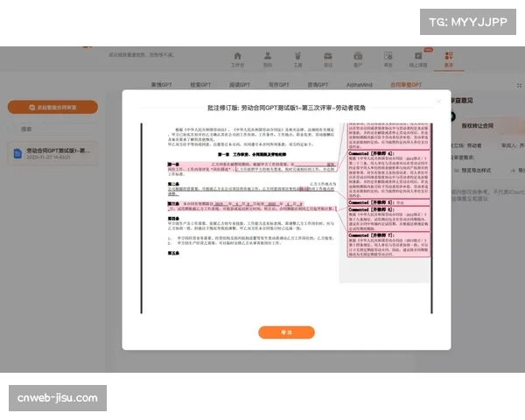Click the highlighted 第三条 clause in the document
This screenshot has width=525, height=420.
tap(251, 206)
